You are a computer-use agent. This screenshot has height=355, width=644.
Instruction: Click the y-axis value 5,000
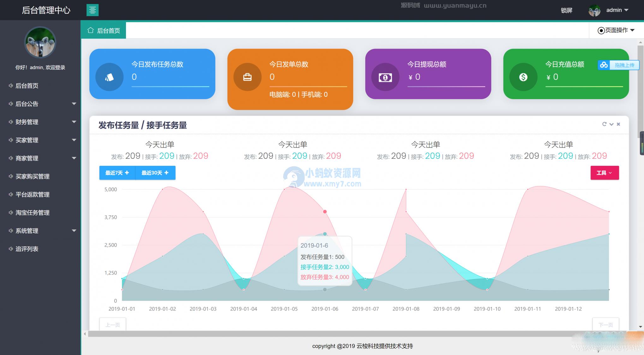click(x=110, y=190)
